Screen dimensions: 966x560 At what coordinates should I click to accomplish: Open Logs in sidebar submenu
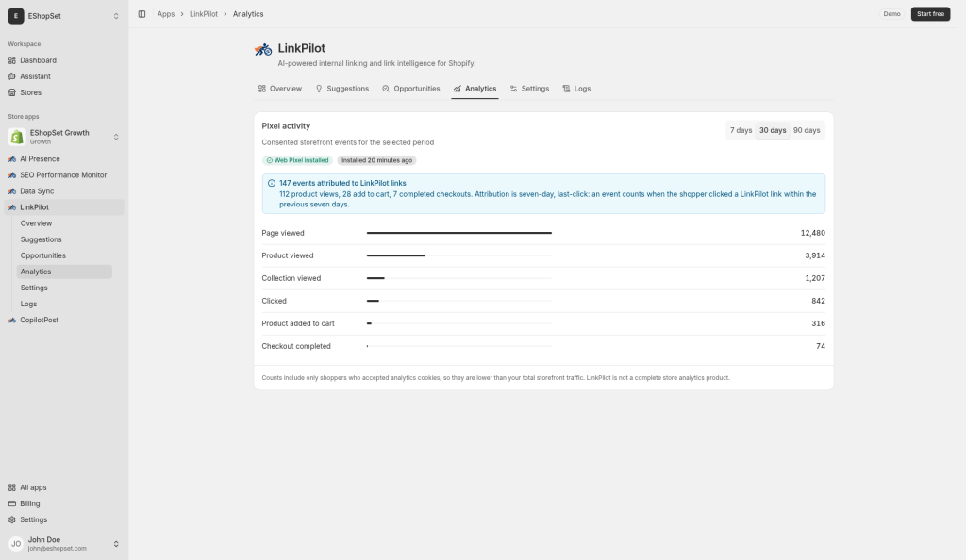pos(64,304)
